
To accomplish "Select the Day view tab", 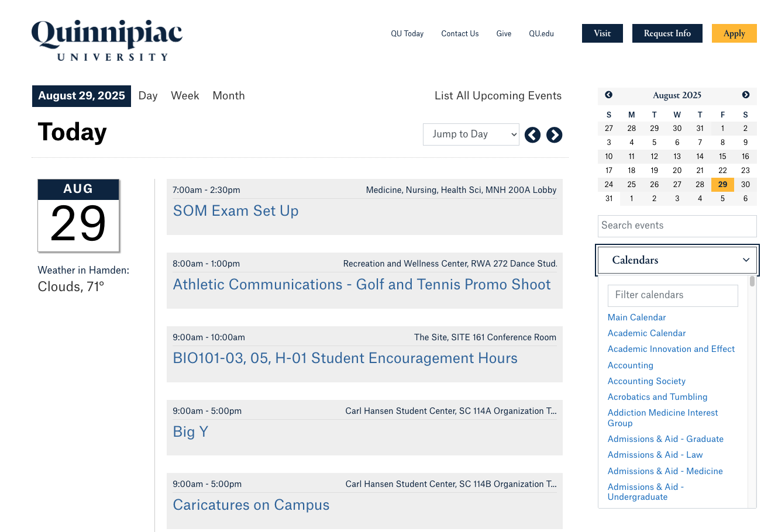I will 148,96.
